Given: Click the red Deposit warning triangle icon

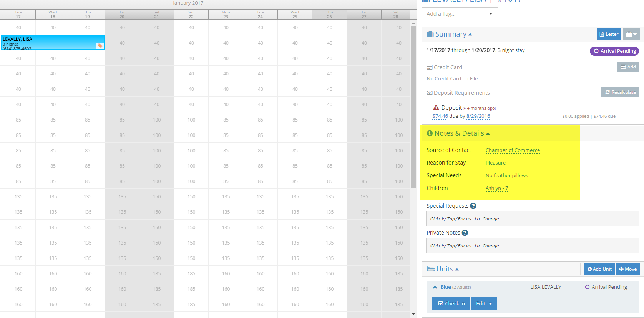Looking at the screenshot, I should (436, 108).
